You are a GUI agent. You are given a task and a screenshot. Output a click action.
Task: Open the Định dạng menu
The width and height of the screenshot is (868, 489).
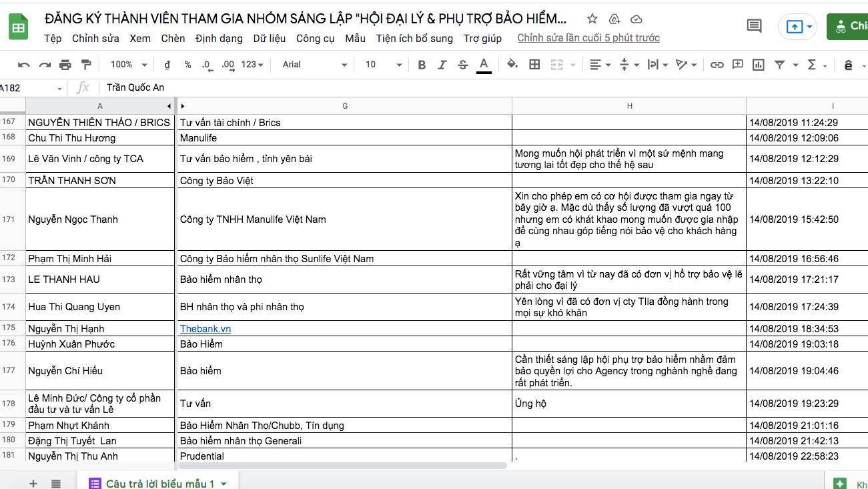point(219,39)
